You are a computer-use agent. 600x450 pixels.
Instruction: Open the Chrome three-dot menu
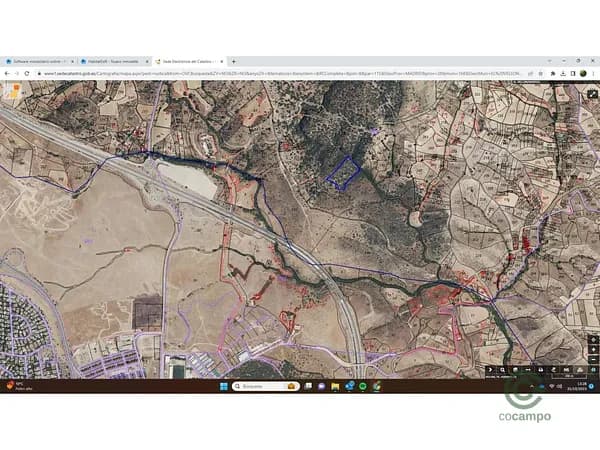pyautogui.click(x=594, y=73)
